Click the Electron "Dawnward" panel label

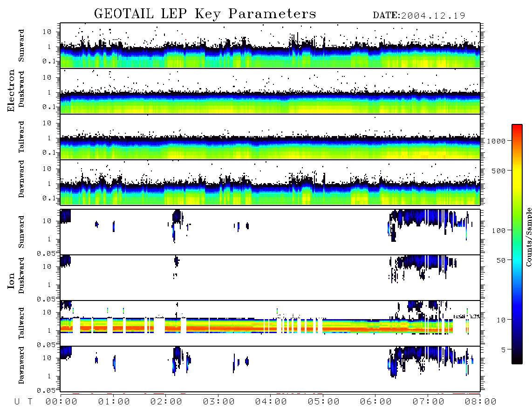[x=21, y=179]
